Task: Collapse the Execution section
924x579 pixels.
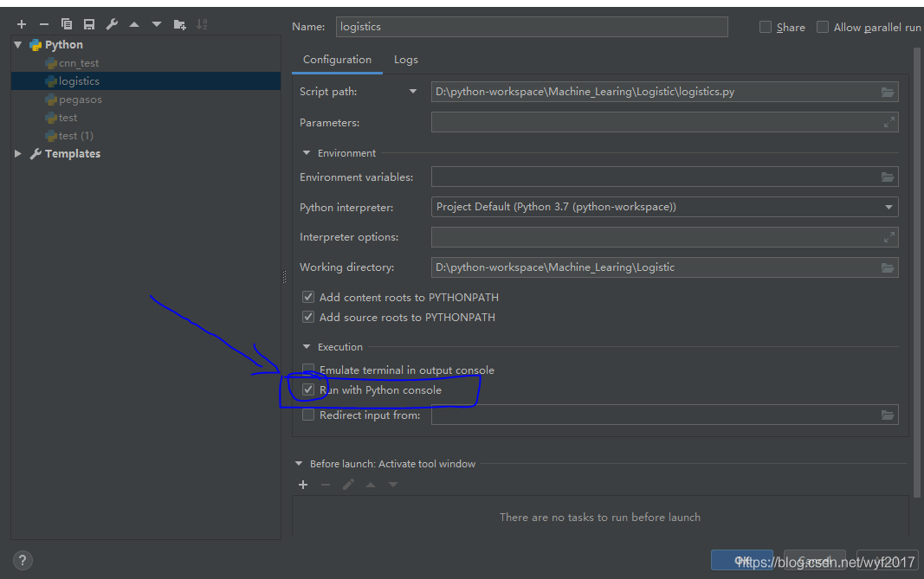Action: (x=307, y=347)
